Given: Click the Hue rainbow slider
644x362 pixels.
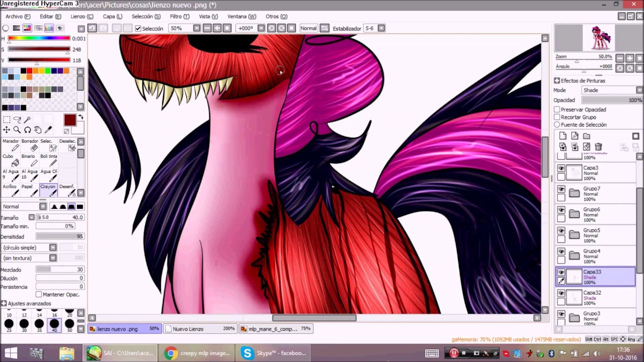Looking at the screenshot, I should click(x=39, y=38).
